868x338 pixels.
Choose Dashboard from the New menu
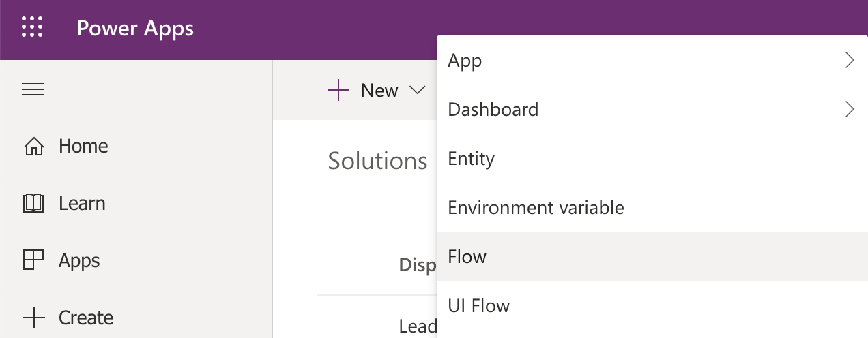tap(652, 109)
